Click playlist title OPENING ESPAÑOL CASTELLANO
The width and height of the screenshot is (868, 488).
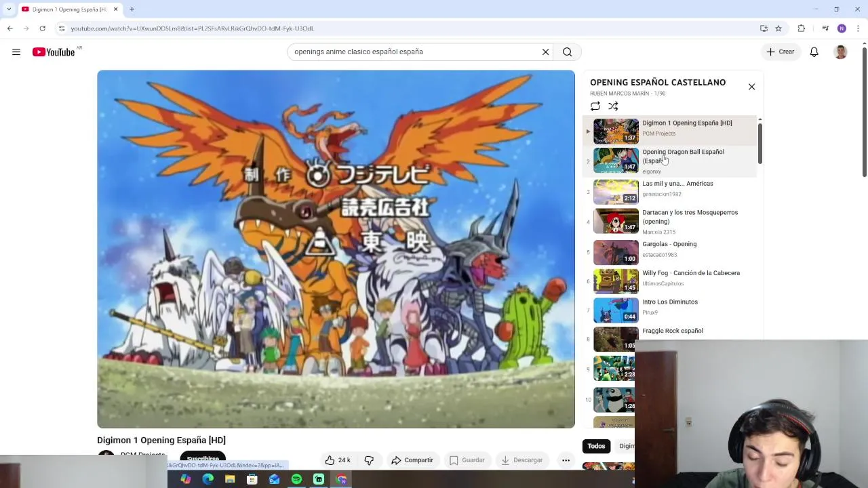[x=658, y=83]
